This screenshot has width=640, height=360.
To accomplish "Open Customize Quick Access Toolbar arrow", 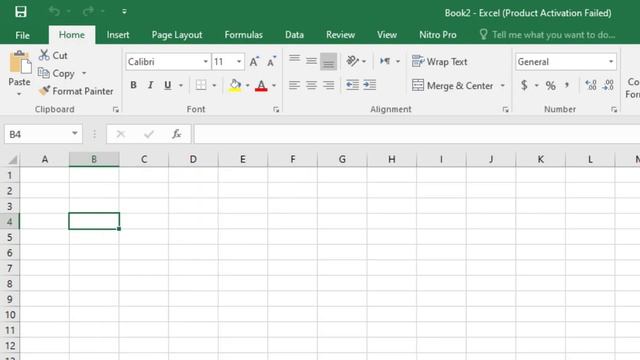I will [124, 11].
